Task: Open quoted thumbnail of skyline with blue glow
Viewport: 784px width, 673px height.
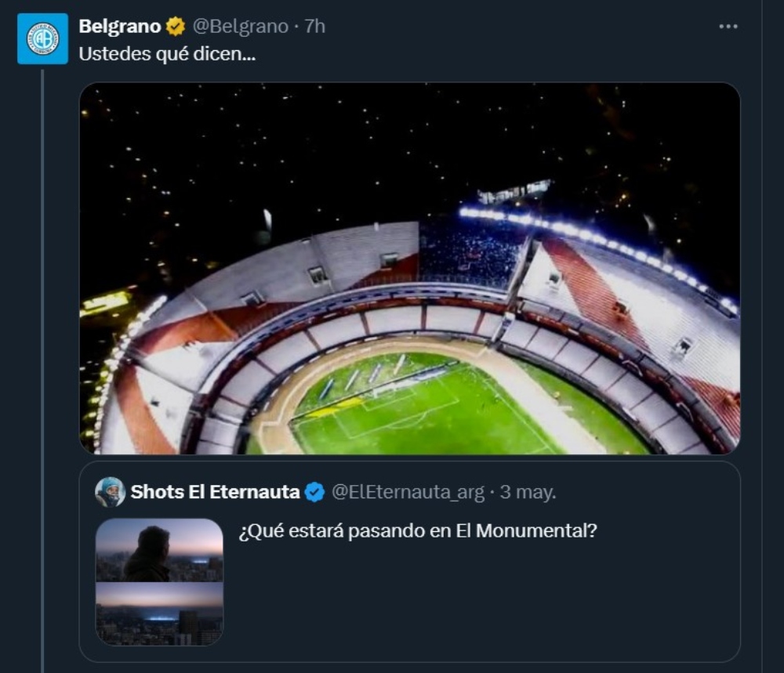Action: pyautogui.click(x=159, y=614)
